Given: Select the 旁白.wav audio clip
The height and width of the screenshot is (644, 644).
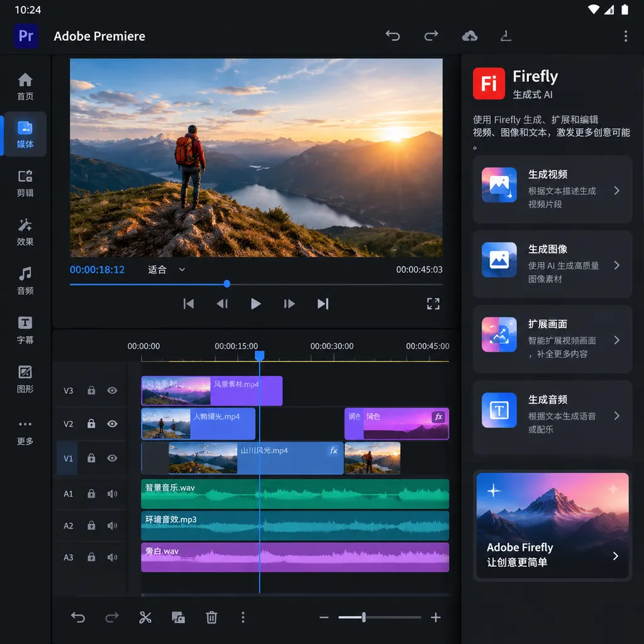Looking at the screenshot, I should [x=295, y=557].
